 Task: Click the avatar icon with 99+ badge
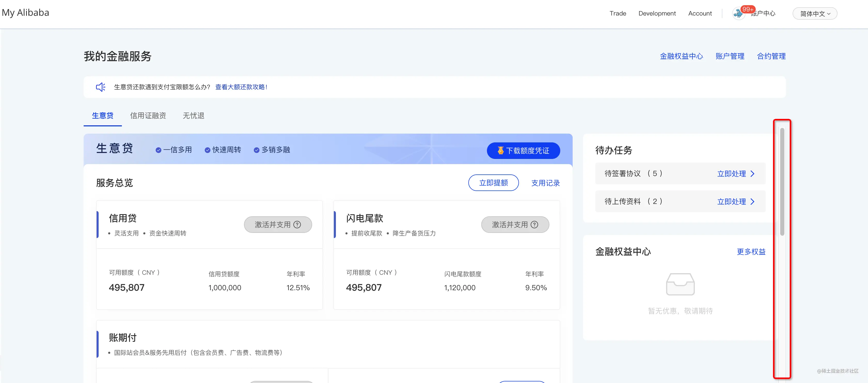click(x=739, y=13)
